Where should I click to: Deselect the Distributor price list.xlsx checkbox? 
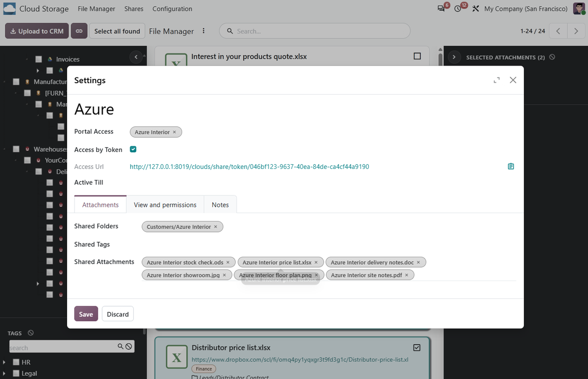417,347
